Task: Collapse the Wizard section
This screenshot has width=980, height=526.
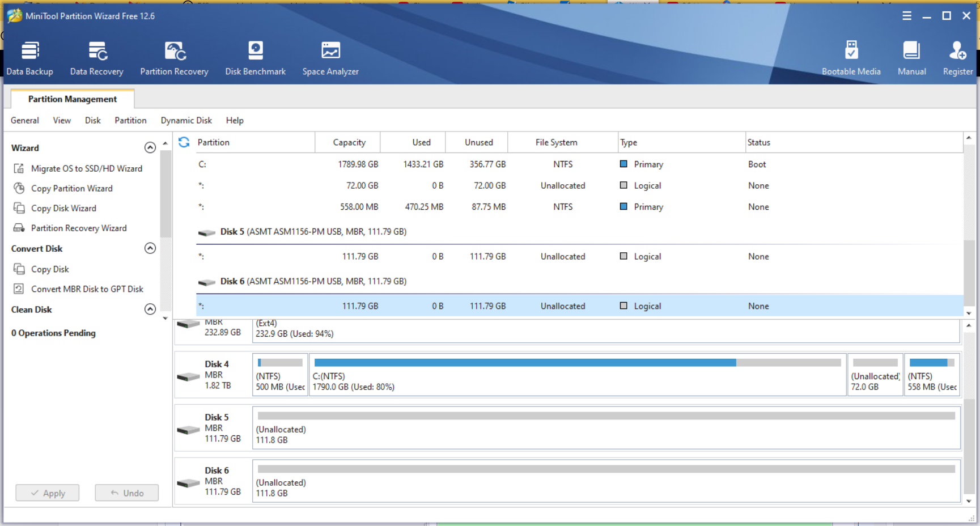Action: tap(150, 148)
